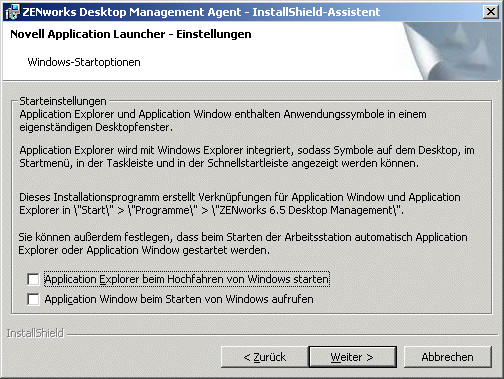Click the Starteinstellungen group label
Viewport: 504px width, 379px height.
(x=63, y=101)
